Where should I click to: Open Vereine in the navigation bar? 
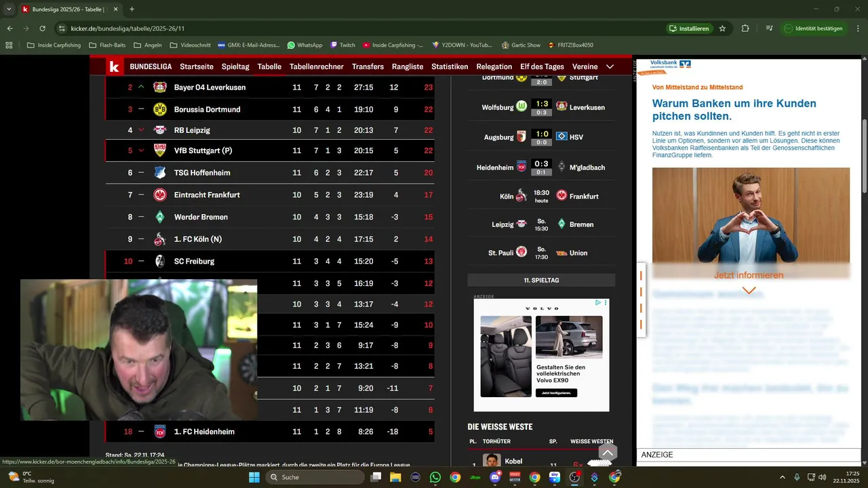pos(585,66)
